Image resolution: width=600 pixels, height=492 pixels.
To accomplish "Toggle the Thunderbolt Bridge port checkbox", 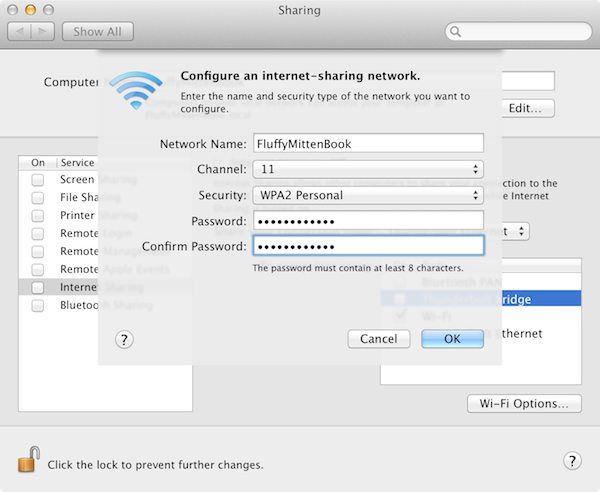I will (x=399, y=299).
